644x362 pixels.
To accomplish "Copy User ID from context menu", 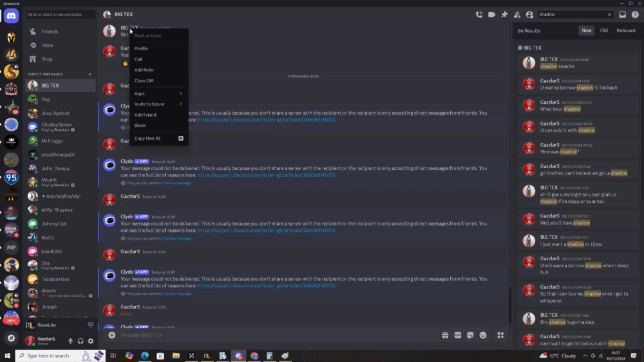I will (x=158, y=138).
